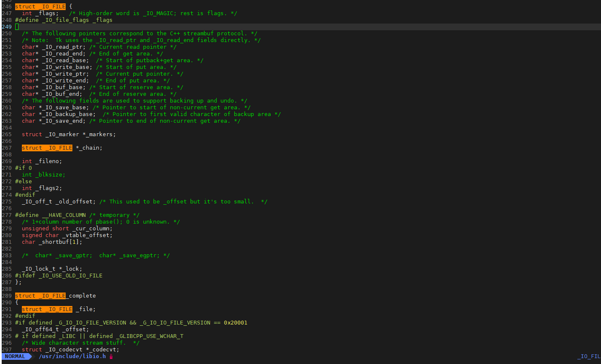Click the _IO_FIL tag in status line
601x364 pixels.
tap(589, 356)
